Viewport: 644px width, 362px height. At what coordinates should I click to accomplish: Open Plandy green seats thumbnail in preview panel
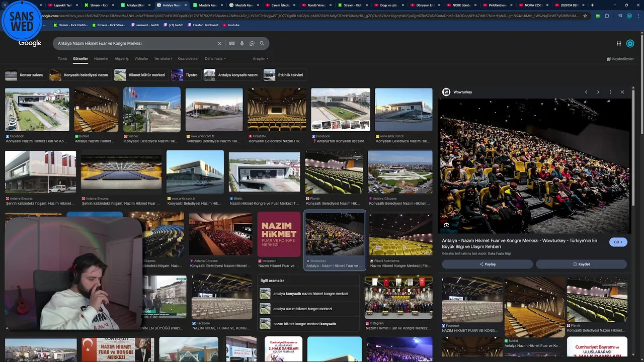[x=597, y=300]
